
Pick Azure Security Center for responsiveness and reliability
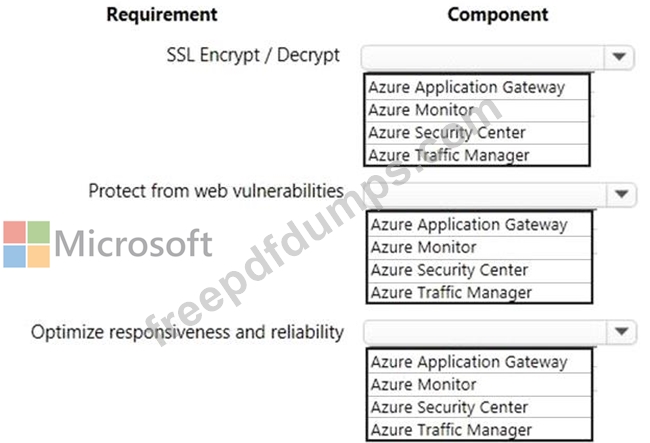pos(479,407)
